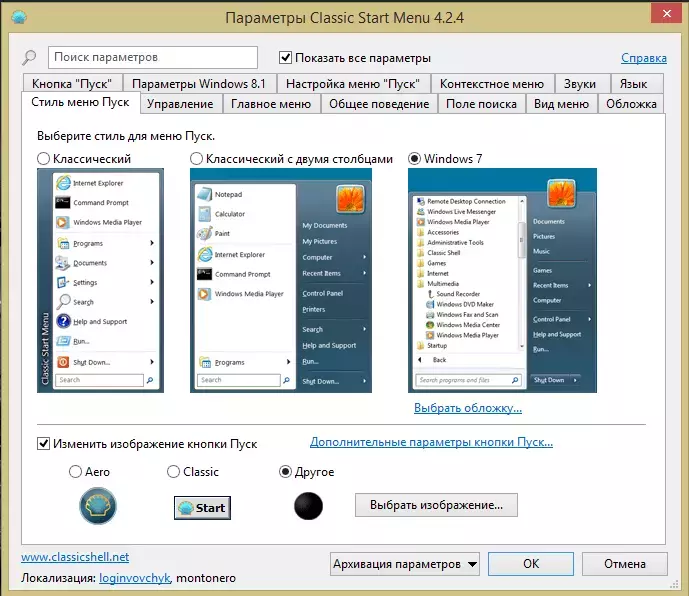Toggle 'Показать все параметры' checkbox
This screenshot has width=689, height=596.
(286, 58)
